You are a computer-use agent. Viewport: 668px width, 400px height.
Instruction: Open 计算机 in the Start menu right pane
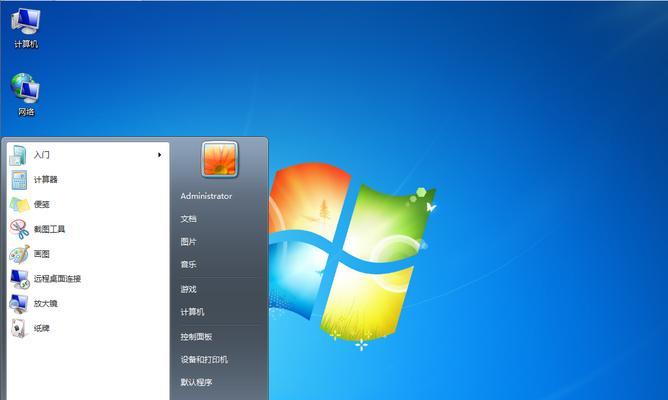pos(192,312)
